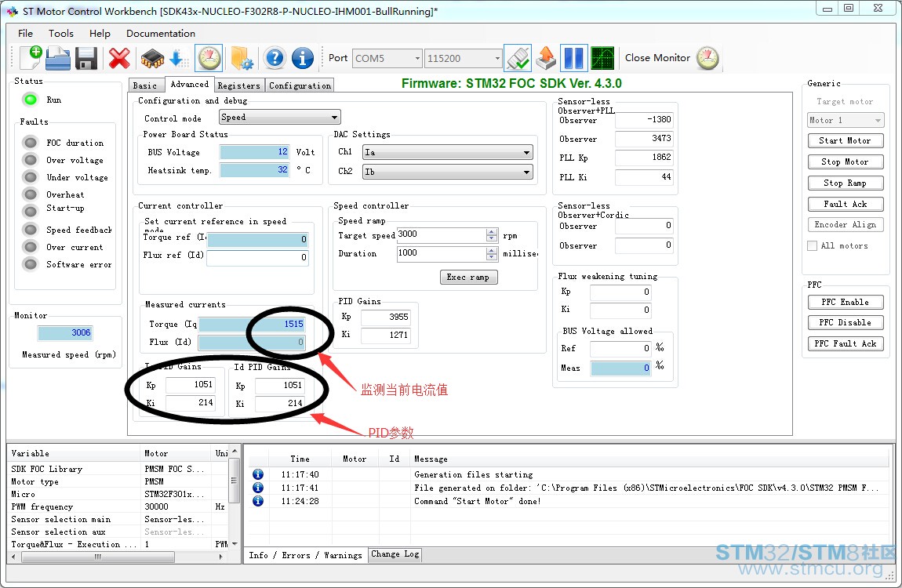Click the PLL Kp value field
The image size is (902, 588).
(644, 158)
